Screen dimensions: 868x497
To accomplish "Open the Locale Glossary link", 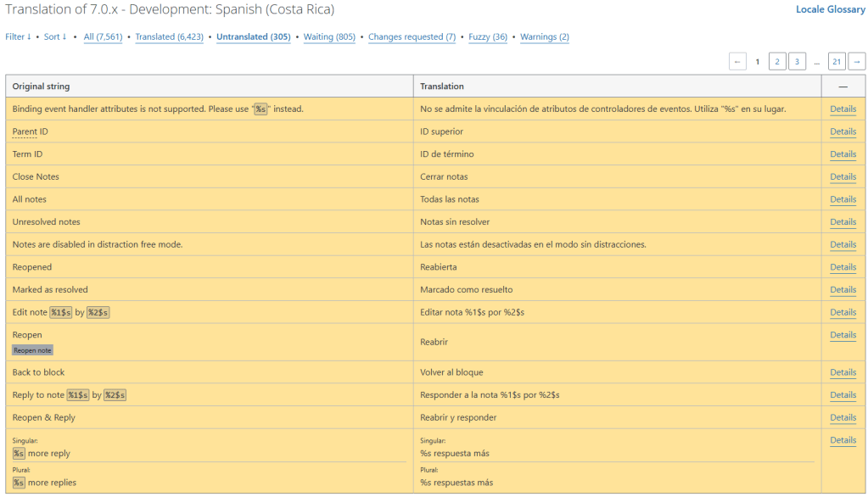I will pos(829,10).
